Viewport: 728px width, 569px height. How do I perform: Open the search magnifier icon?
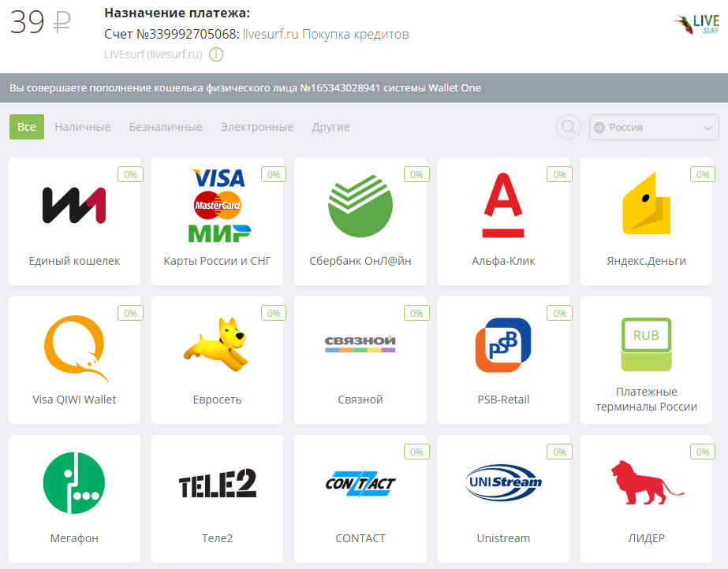click(x=569, y=127)
